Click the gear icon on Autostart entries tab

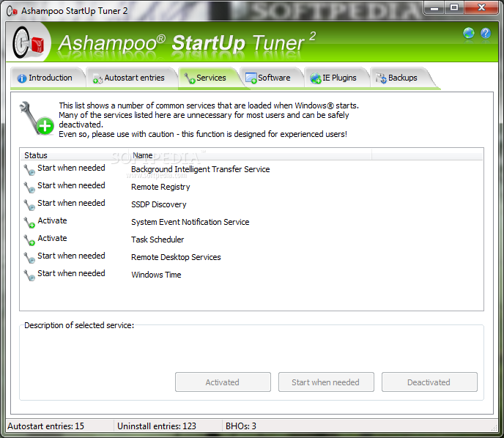(x=97, y=78)
